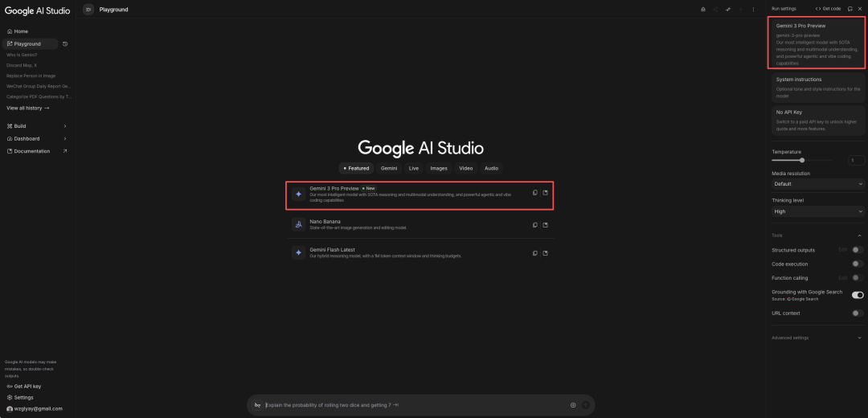The height and width of the screenshot is (418, 868).
Task: Click the incognito temporary chat icon
Action: pos(703,10)
